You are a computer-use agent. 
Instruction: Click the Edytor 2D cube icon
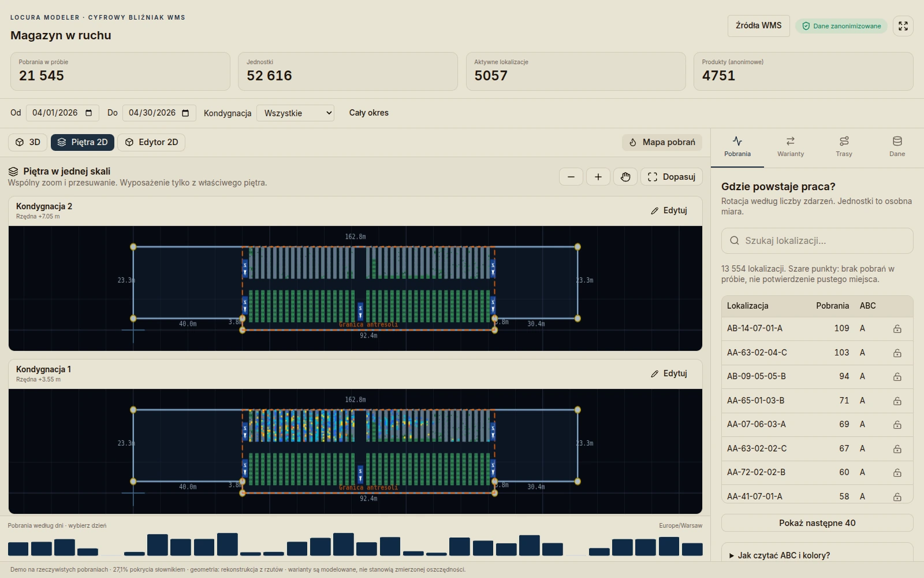[x=129, y=142]
